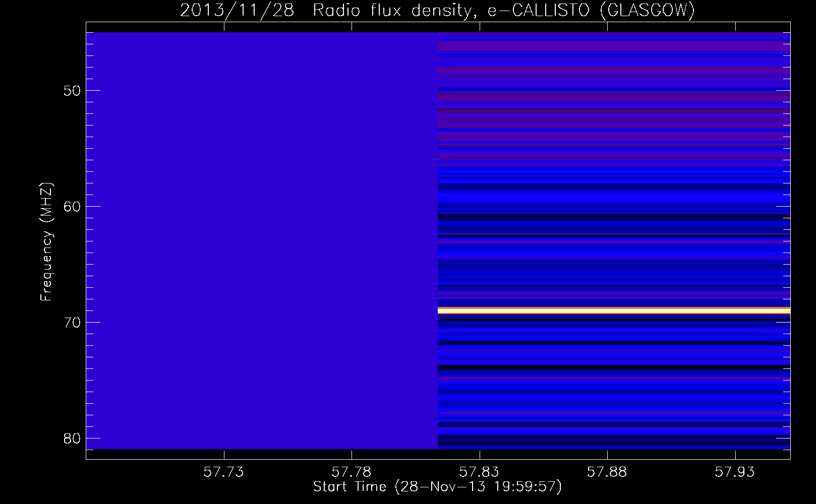This screenshot has width=816, height=504.
Task: Click the time tick label '57.93'
Action: 735,472
